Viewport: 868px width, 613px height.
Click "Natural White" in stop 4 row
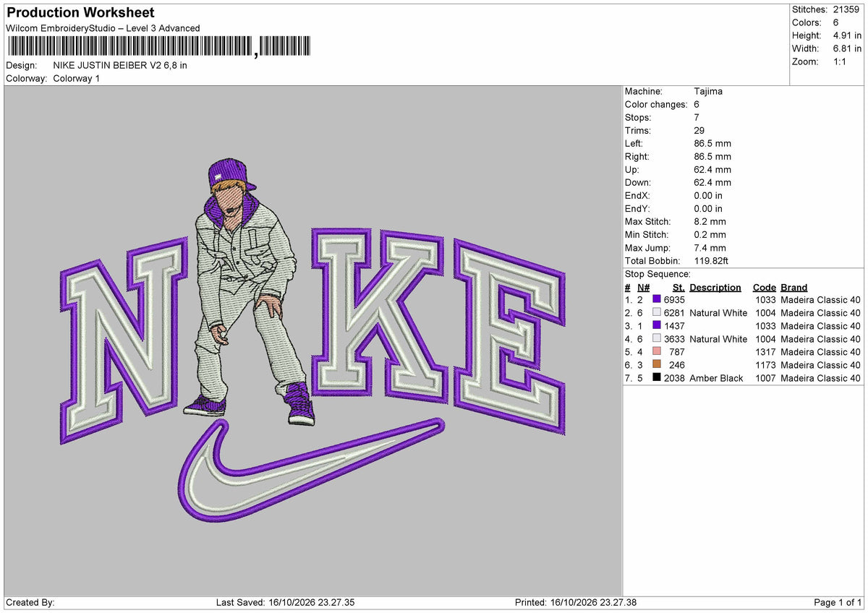click(718, 339)
